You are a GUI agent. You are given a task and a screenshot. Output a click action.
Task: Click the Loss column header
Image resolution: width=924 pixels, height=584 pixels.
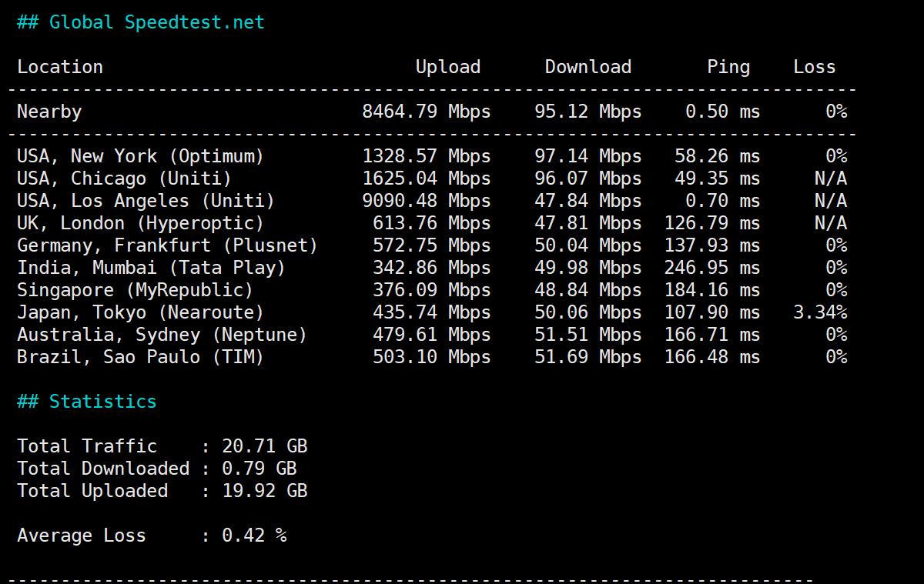pos(814,67)
